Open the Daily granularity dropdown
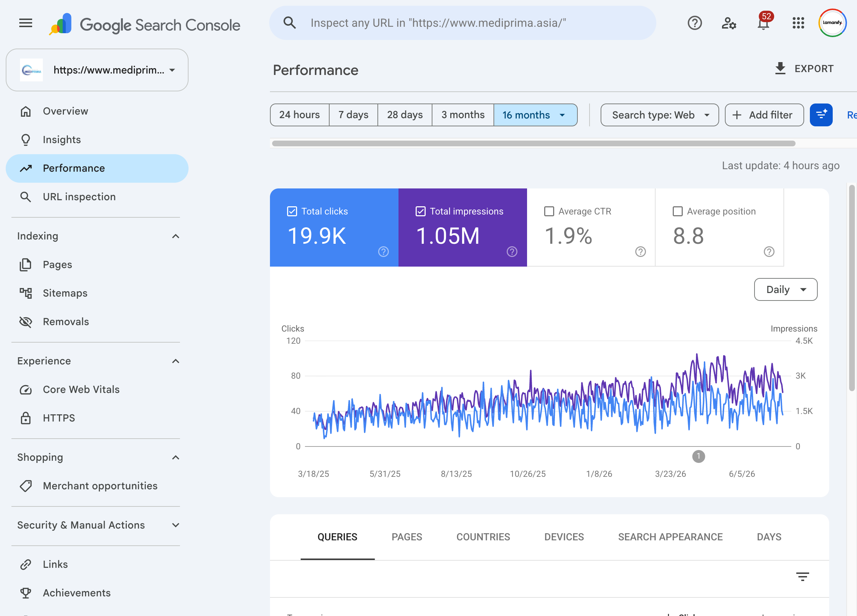 point(786,290)
